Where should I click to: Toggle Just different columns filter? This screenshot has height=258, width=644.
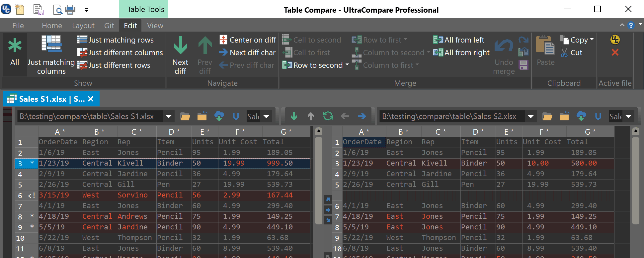120,53
